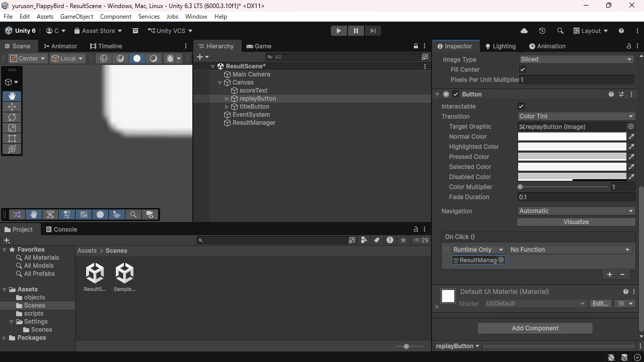Open the Component menu
The image size is (644, 362).
(x=116, y=17)
